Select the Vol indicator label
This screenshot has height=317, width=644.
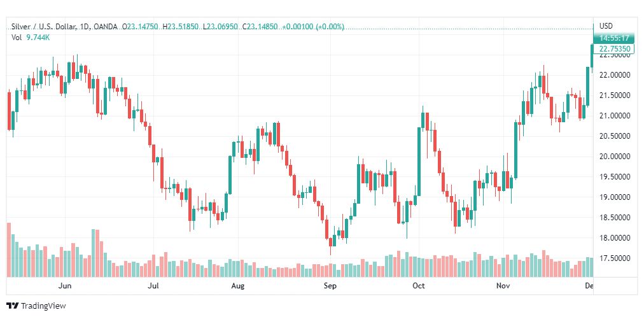(17, 38)
